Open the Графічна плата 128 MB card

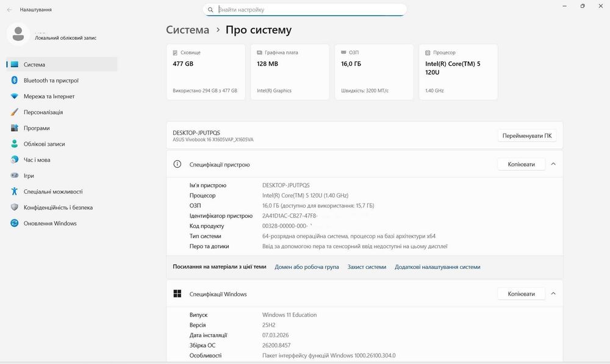290,72
